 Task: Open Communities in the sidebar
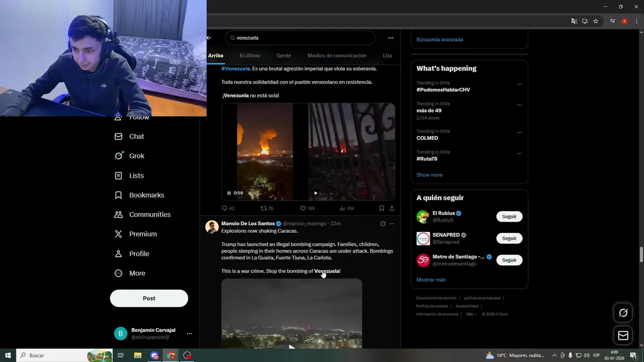[142, 215]
